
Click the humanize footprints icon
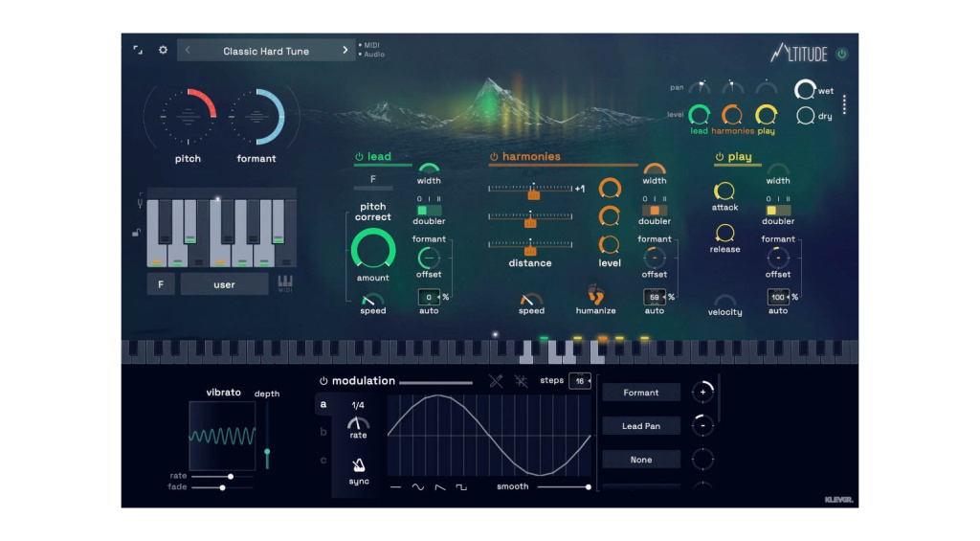point(595,294)
